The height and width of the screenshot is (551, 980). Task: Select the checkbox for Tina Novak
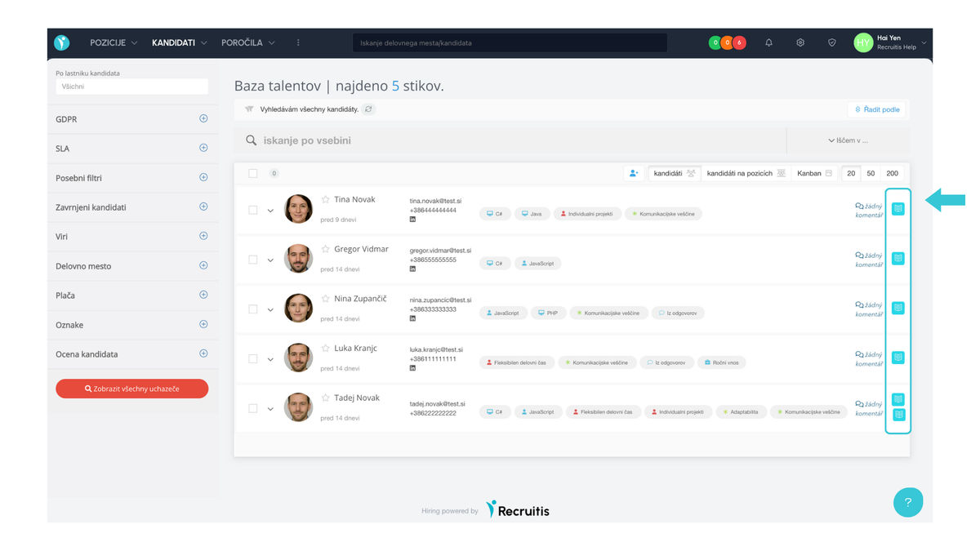coord(253,210)
